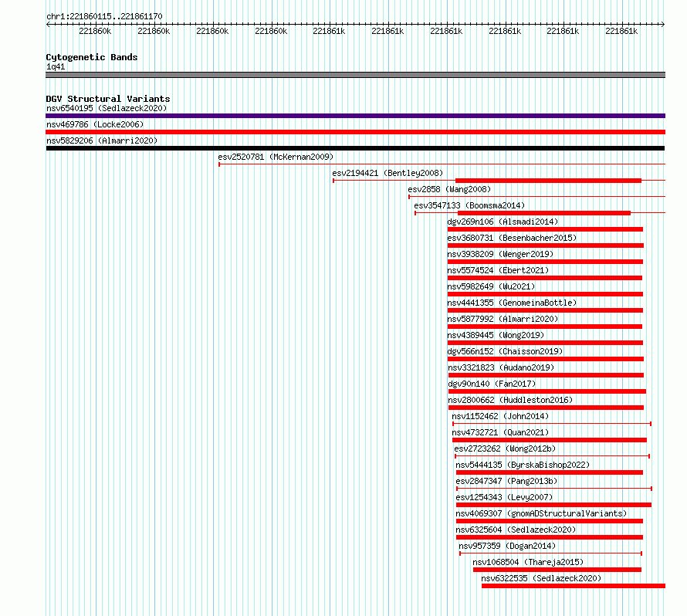The image size is (687, 616).
Task: Open esv2723262 (Wong2012b) entry
Action: pyautogui.click(x=505, y=448)
